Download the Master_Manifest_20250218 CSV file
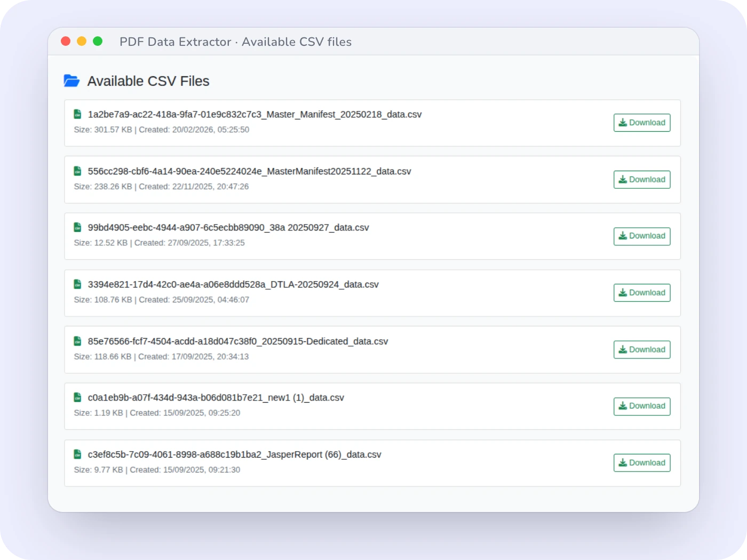 click(642, 123)
